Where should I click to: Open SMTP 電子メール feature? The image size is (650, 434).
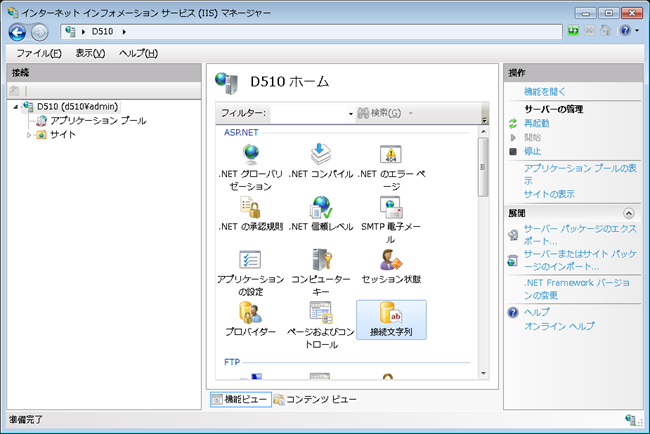(391, 220)
